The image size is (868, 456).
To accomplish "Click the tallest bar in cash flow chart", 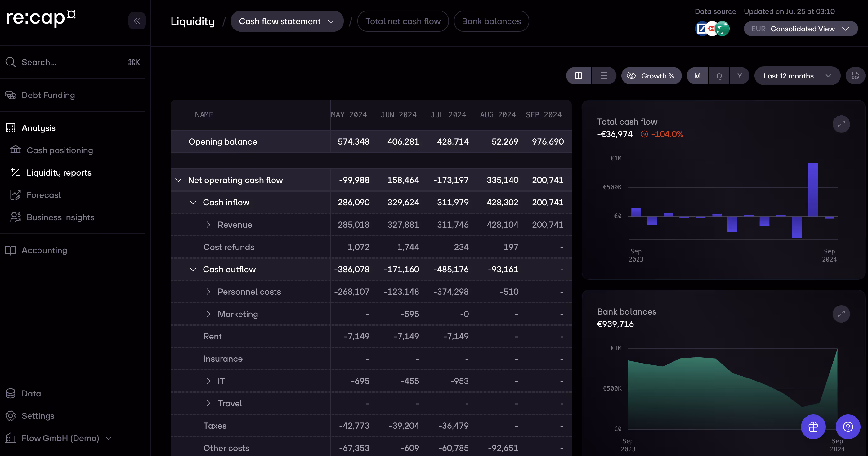I will pyautogui.click(x=812, y=190).
